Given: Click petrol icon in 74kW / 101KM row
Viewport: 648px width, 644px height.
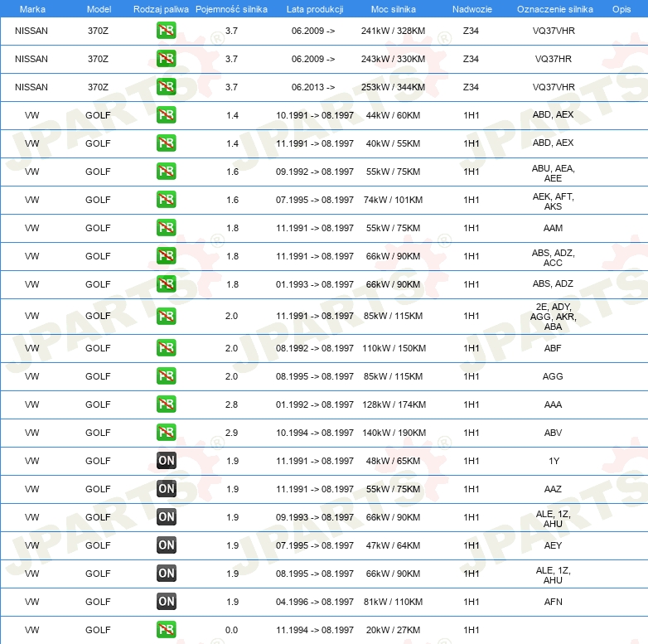Looking at the screenshot, I should coord(166,199).
